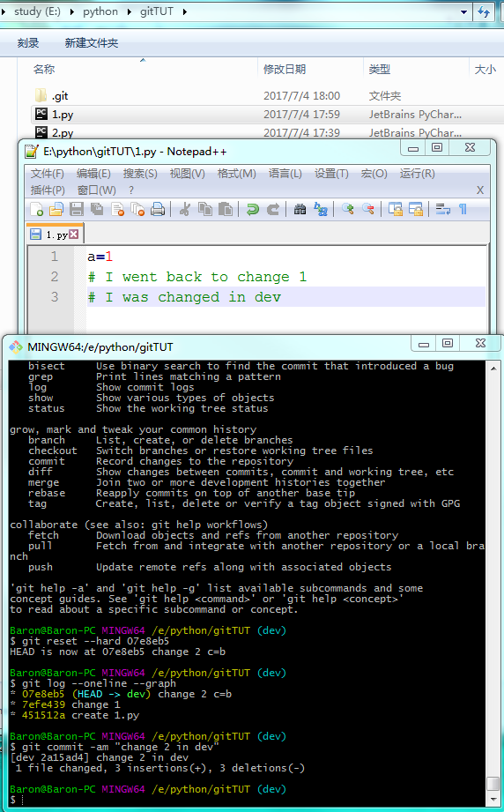Viewport: 504px width, 812px height.
Task: Open the 宏(O) menu
Action: tap(374, 174)
